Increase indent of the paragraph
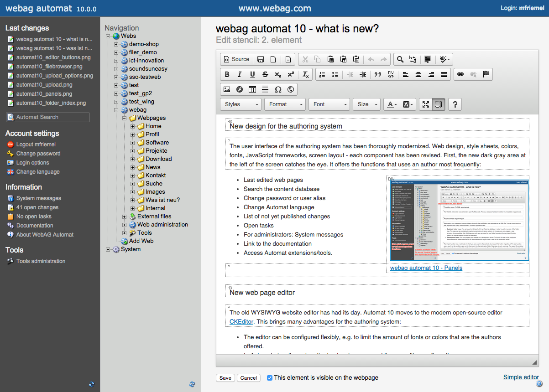The image size is (549, 392). click(x=363, y=75)
